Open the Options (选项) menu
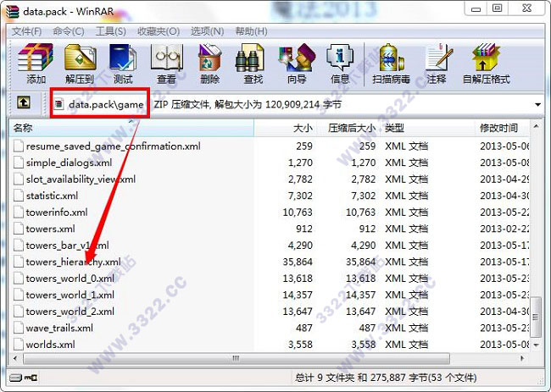Screen dimensions: 551x392 tap(207, 31)
